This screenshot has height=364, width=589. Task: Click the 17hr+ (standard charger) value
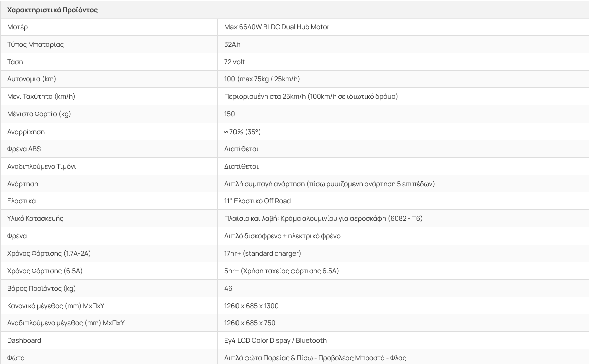(263, 253)
